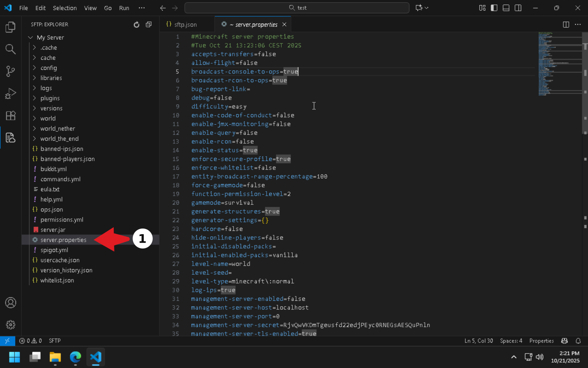Click the Properties language mode indicator
This screenshot has height=368, width=588.
(x=542, y=341)
